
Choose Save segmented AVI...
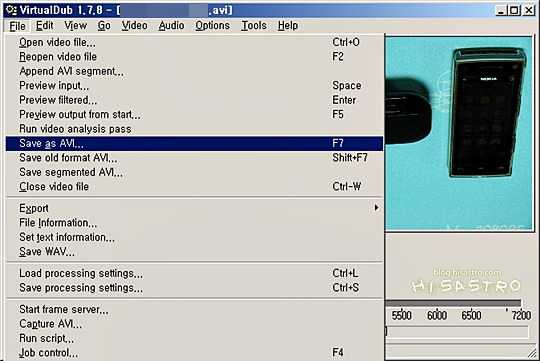[194, 173]
